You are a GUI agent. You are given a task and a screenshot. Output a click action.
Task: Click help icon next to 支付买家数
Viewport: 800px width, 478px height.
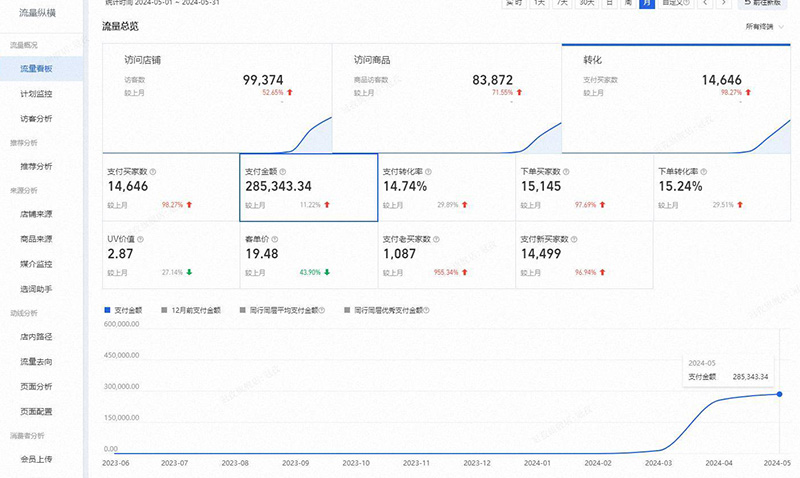tap(153, 172)
